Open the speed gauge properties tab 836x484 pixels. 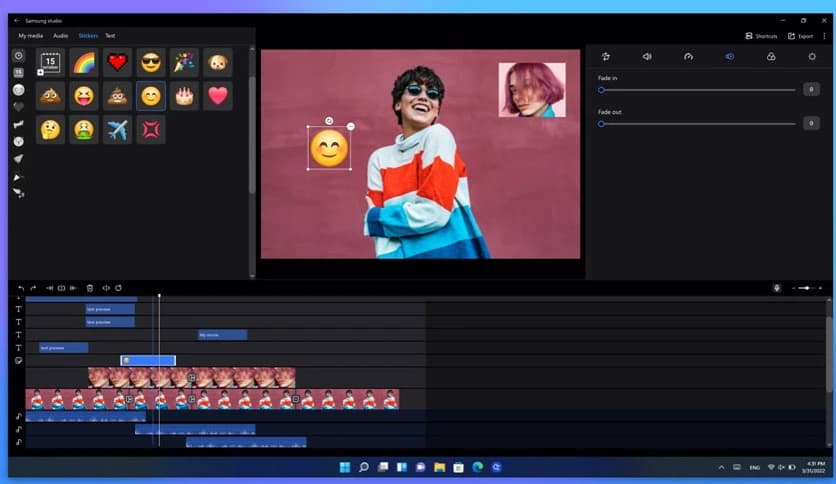click(688, 57)
